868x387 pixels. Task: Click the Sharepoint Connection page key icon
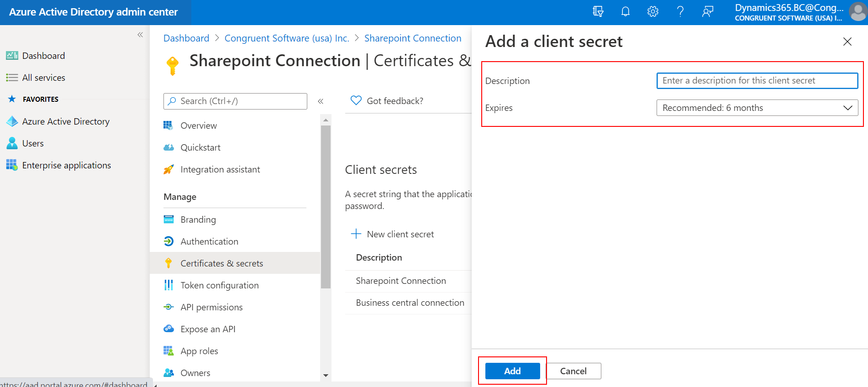click(x=173, y=66)
